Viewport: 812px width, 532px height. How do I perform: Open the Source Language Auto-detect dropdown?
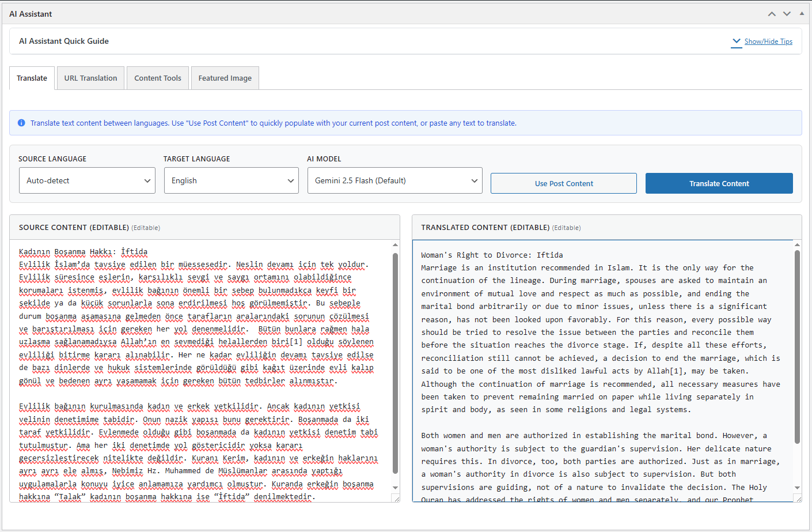87,180
